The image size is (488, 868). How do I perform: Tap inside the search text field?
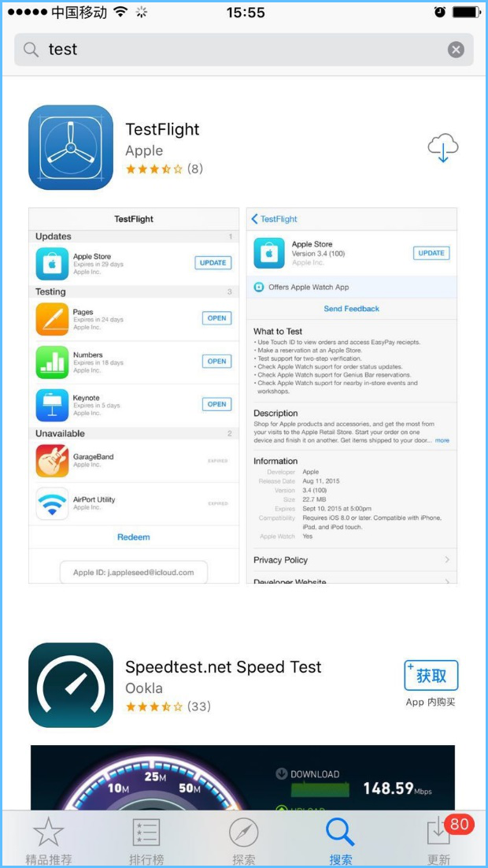[x=243, y=50]
